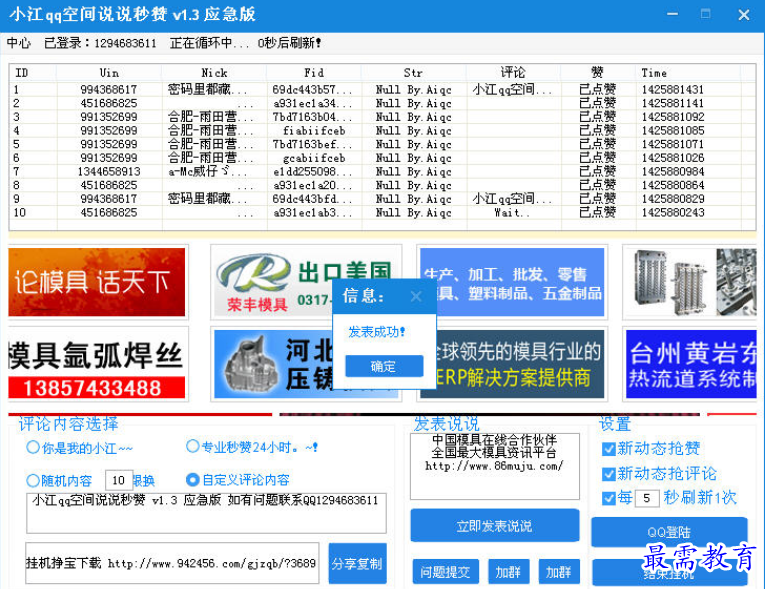The image size is (765, 589).
Task: Open the 模具氩弧焊丝 13857433488 ad
Action: click(97, 364)
